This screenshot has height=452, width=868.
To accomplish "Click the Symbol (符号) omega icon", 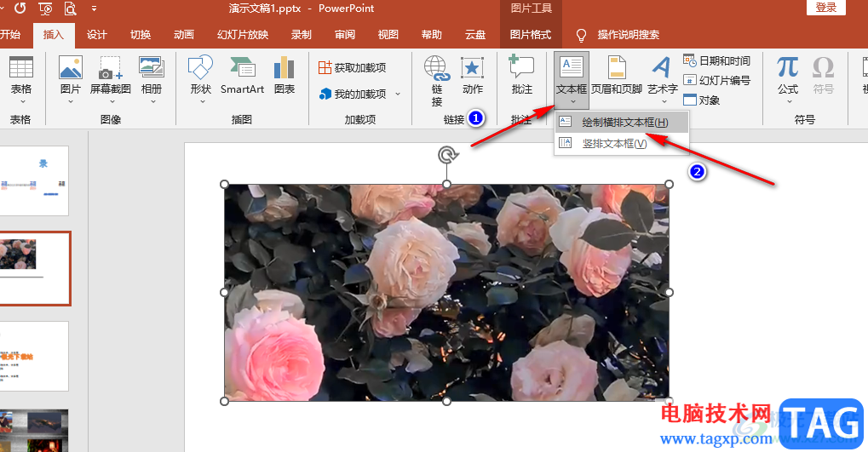I will point(823,67).
